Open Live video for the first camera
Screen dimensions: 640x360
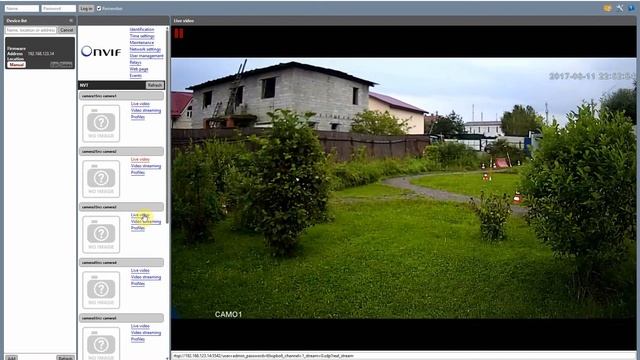[x=140, y=104]
